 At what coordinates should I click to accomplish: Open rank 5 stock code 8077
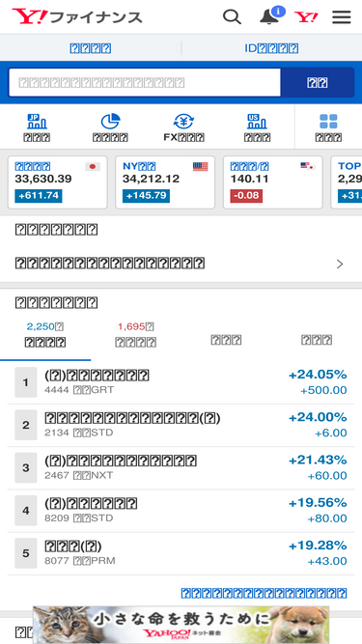tap(181, 553)
